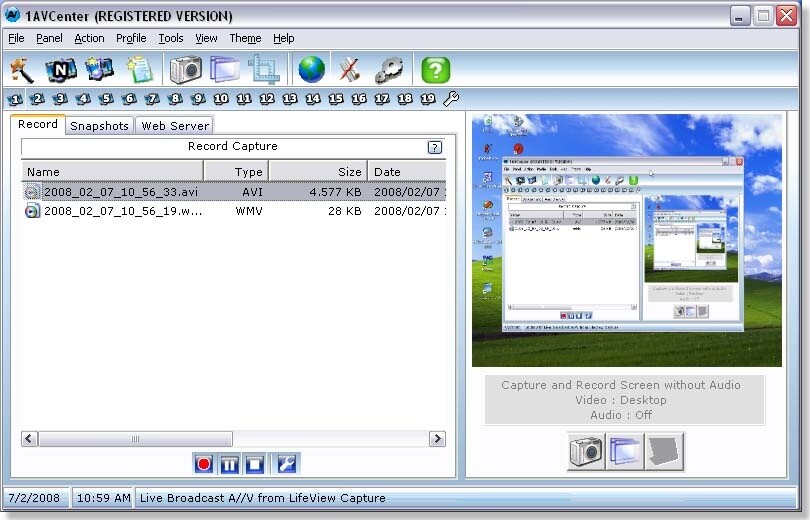Switch to the Snapshots tab
810x520 pixels.
[99, 126]
